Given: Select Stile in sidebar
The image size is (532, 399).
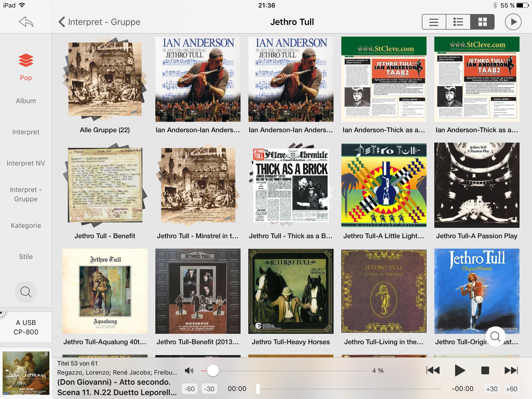Looking at the screenshot, I should click(x=26, y=257).
